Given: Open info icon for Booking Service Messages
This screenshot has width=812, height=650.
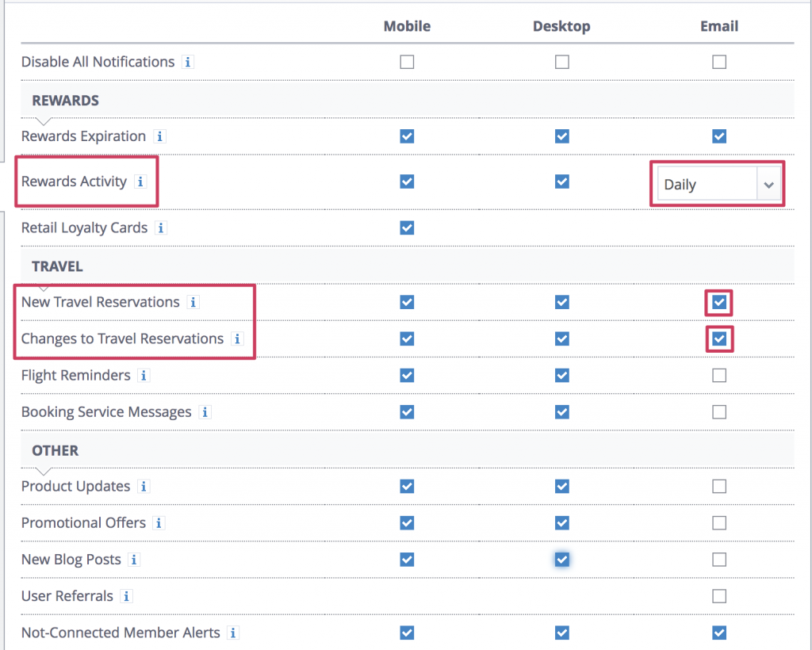Looking at the screenshot, I should pos(205,412).
